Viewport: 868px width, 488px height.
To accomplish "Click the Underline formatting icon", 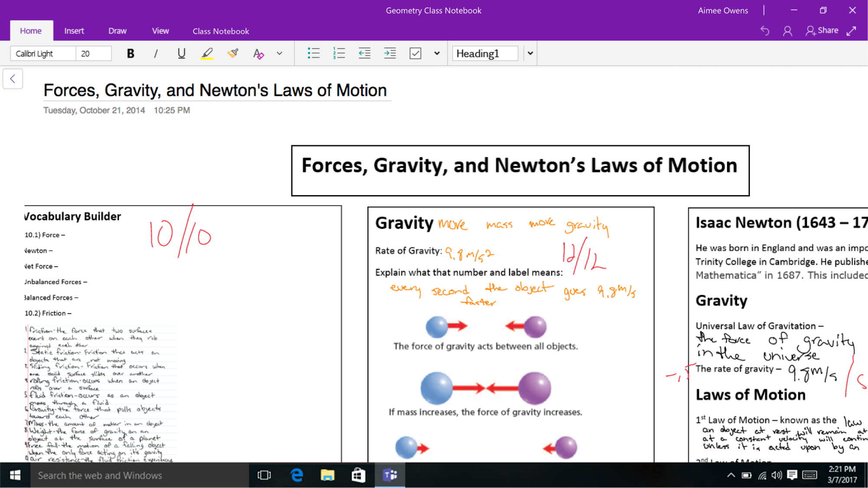I will (182, 53).
